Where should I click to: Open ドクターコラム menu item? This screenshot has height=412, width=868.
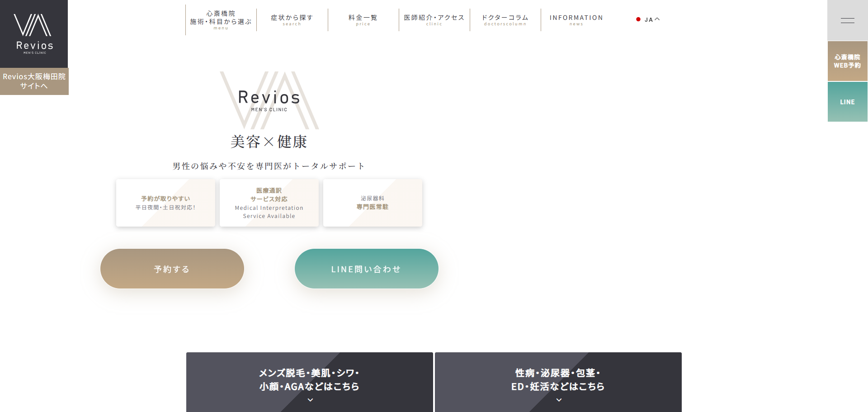(505, 20)
